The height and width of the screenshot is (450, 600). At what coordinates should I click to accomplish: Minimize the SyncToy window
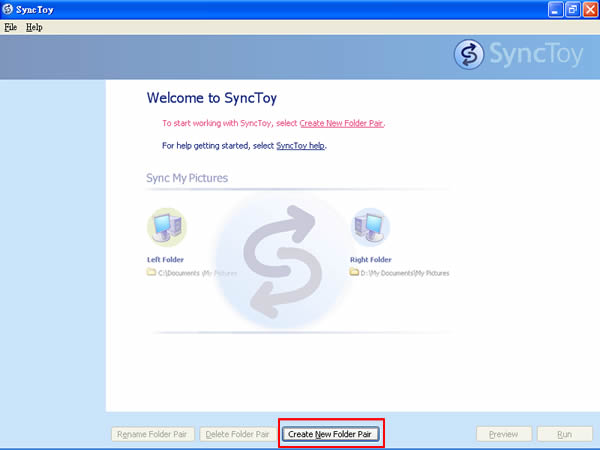pos(555,10)
